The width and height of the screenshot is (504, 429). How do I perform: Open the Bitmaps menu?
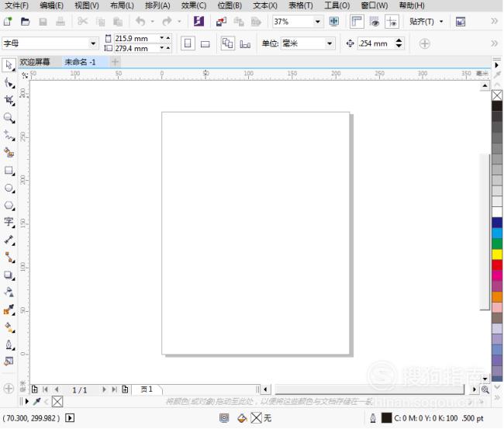(230, 5)
